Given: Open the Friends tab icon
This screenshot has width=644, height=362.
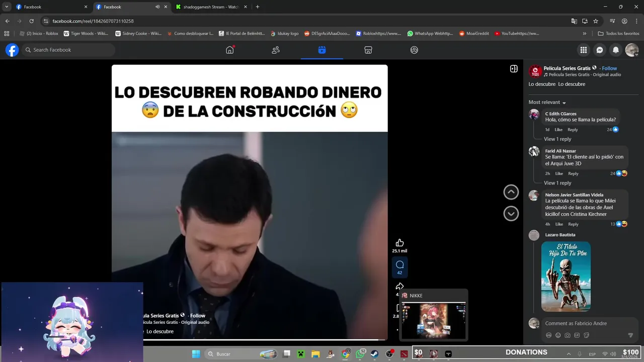Looking at the screenshot, I should [x=276, y=50].
